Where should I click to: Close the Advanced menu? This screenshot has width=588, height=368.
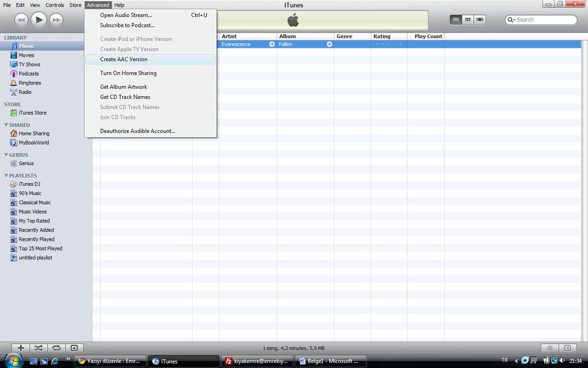point(98,5)
